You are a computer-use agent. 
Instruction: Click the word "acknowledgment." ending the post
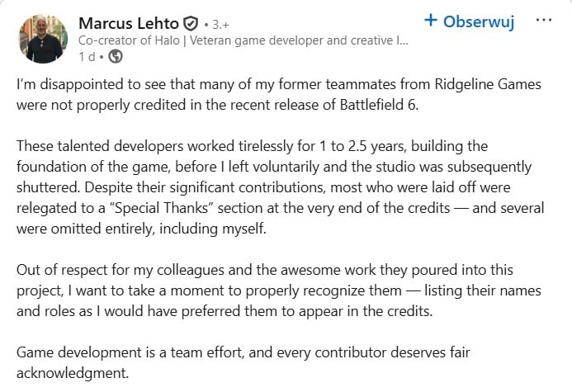73,373
